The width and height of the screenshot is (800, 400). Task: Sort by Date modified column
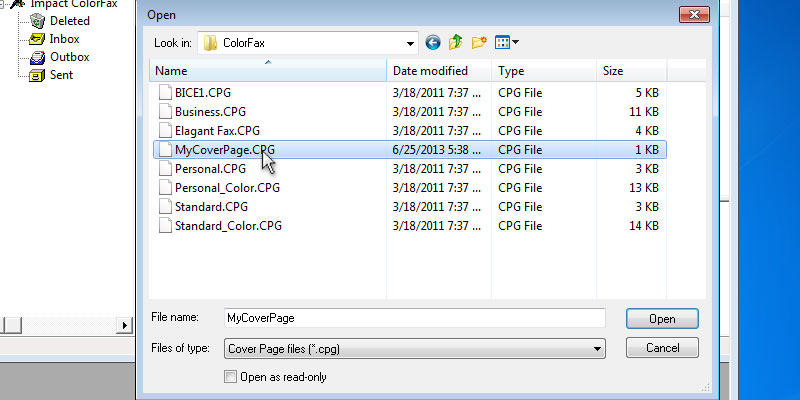[430, 71]
